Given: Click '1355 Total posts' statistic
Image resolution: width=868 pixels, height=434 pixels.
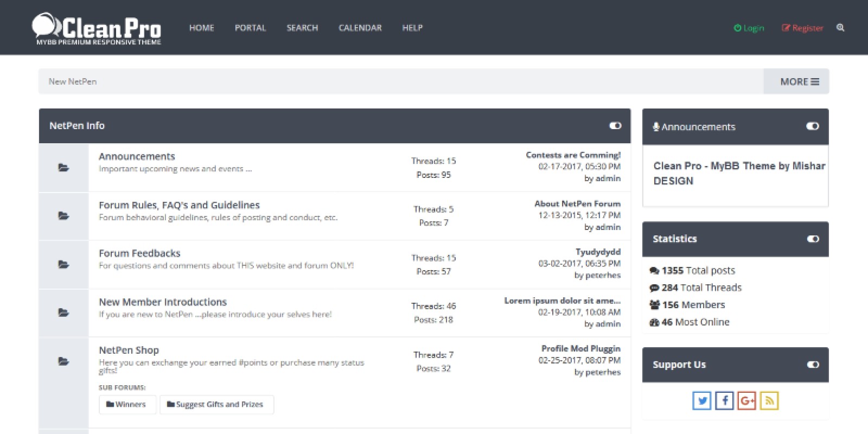Looking at the screenshot, I should 692,271.
